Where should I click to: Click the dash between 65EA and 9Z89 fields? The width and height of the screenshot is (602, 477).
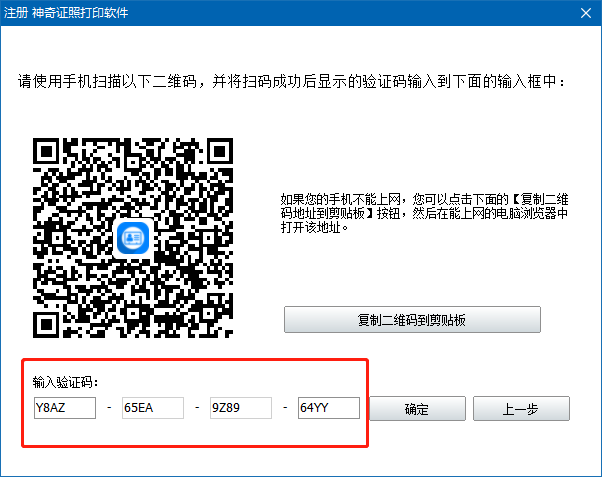point(197,409)
